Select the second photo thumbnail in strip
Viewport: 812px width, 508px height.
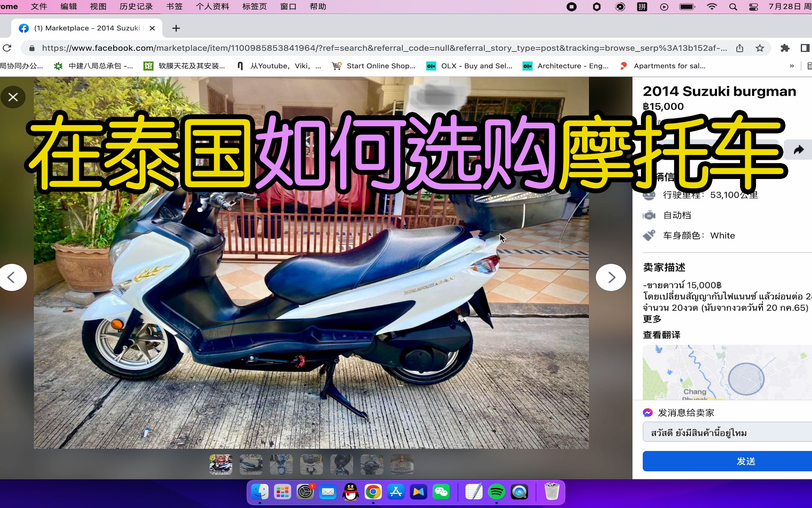[251, 464]
